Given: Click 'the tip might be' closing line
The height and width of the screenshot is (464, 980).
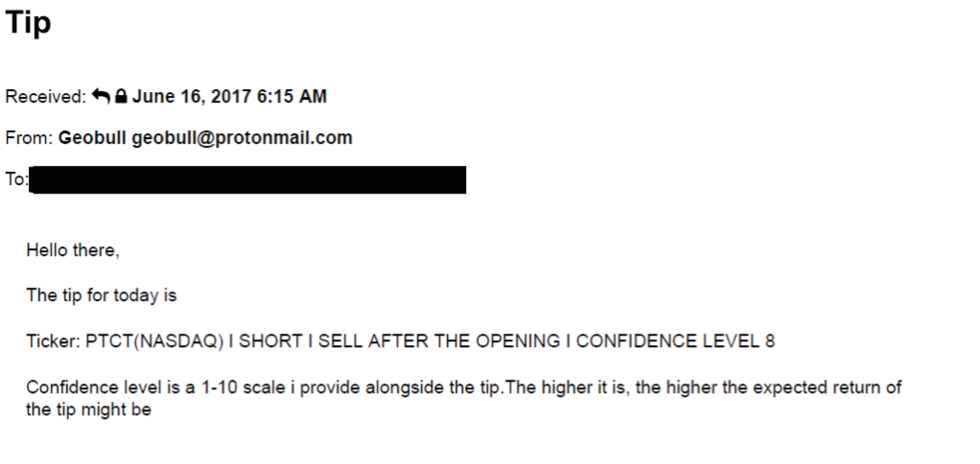Looking at the screenshot, I should 89,410.
